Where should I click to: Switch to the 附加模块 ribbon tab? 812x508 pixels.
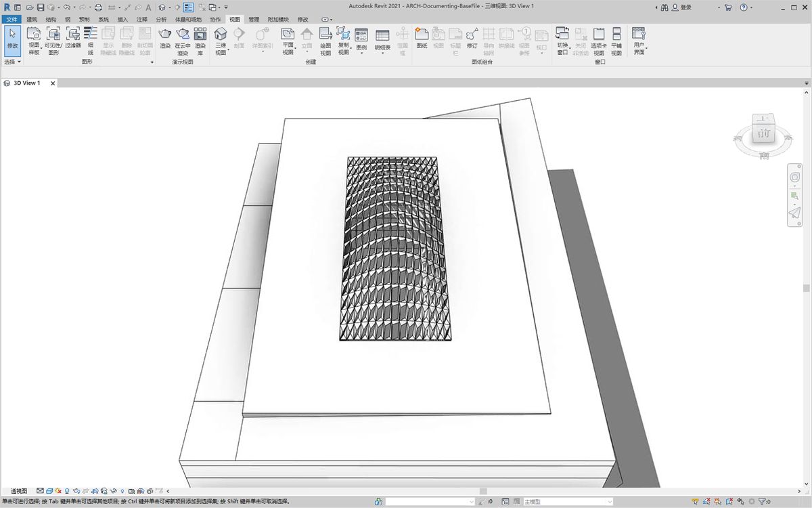click(278, 20)
